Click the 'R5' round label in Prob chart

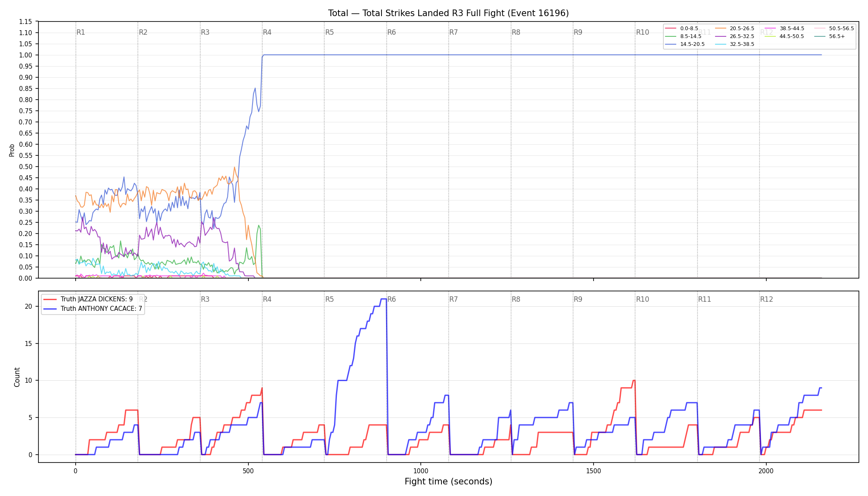(x=329, y=32)
